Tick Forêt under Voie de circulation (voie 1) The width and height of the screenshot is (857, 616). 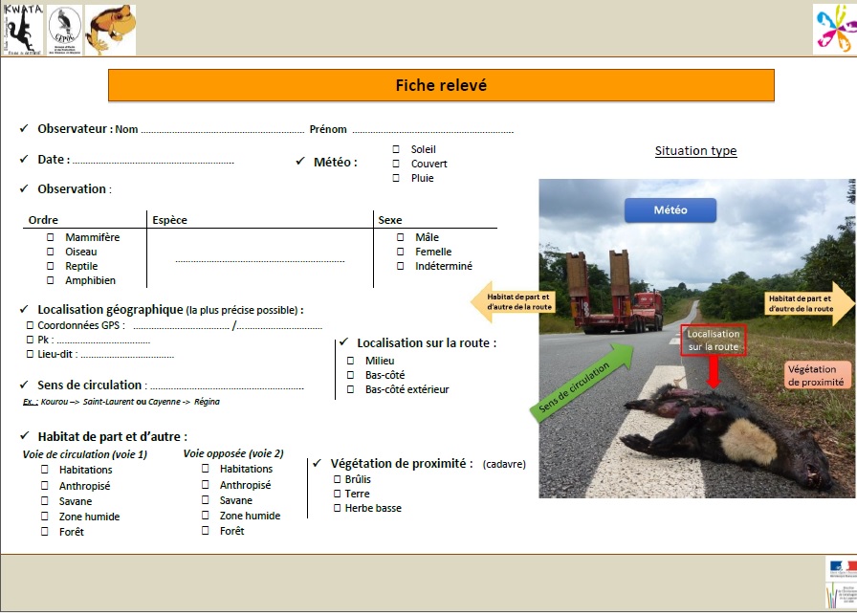45,531
